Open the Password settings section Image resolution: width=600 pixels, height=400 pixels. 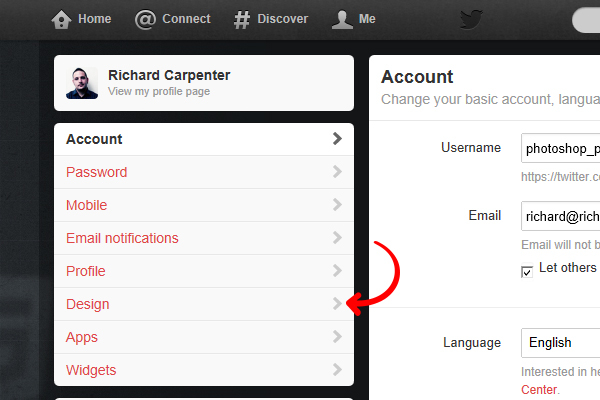[x=204, y=172]
